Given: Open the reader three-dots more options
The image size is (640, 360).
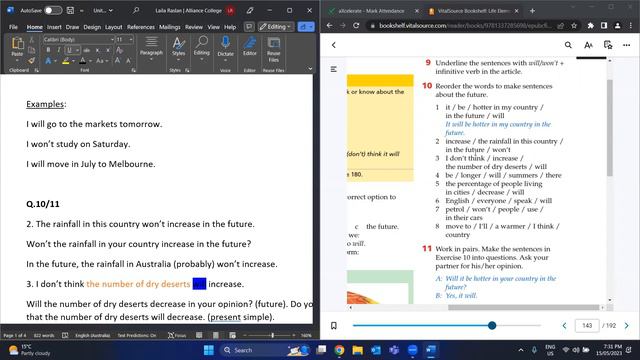Looking at the screenshot, I should coord(627,45).
